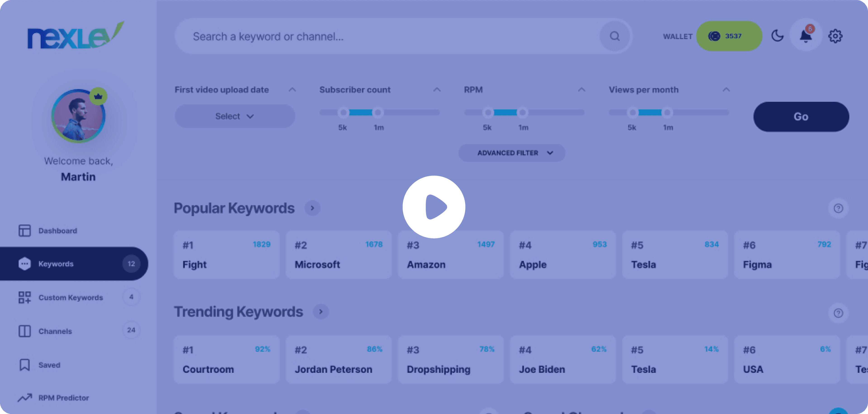Collapse the Subscriber count filter
The image size is (868, 414).
coord(437,89)
